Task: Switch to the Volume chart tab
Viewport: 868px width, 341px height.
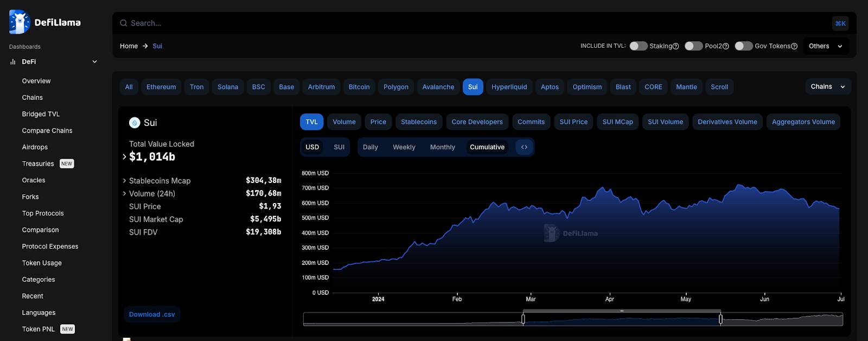Action: tap(344, 122)
